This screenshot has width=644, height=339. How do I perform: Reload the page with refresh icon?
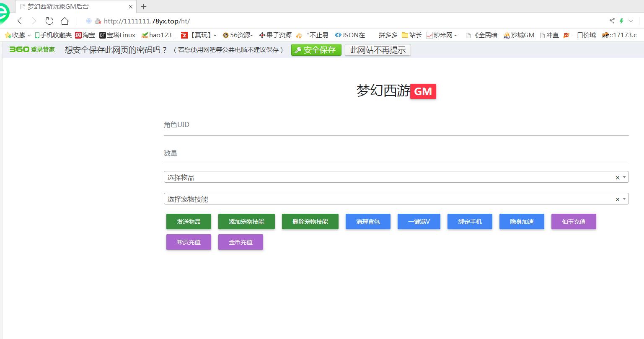49,21
